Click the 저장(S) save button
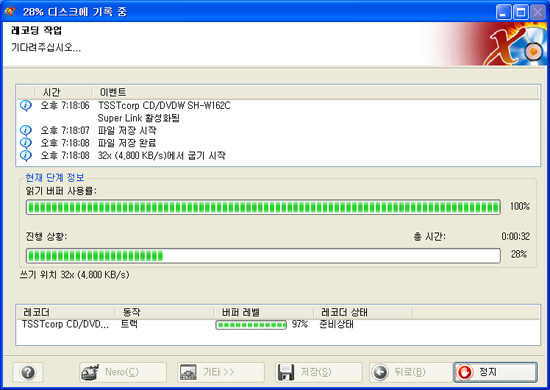This screenshot has height=390, width=550. tap(318, 372)
